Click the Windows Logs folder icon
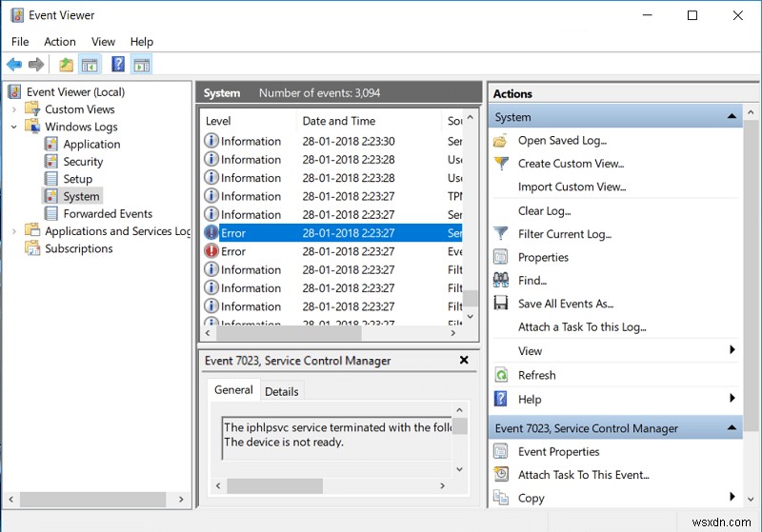Screen dimensions: 762x532 32,127
